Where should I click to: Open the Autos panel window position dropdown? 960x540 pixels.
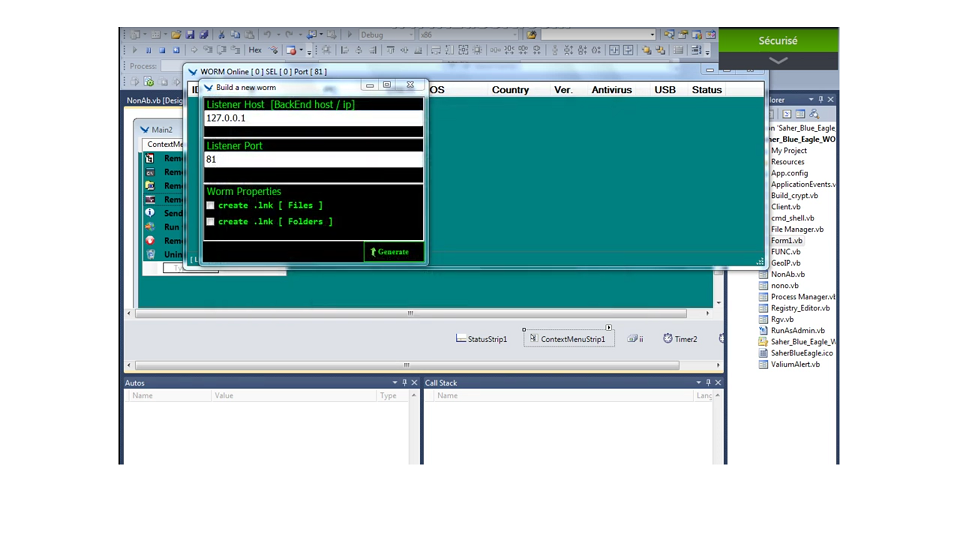394,383
